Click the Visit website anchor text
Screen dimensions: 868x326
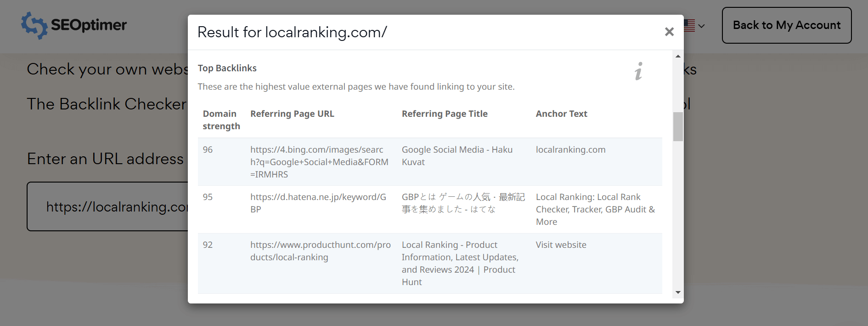coord(561,245)
